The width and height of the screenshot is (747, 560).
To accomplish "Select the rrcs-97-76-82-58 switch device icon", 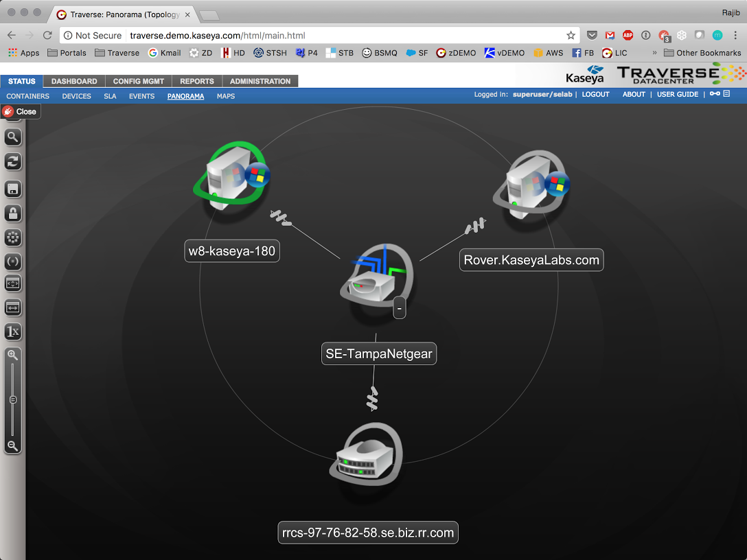I will [x=367, y=454].
